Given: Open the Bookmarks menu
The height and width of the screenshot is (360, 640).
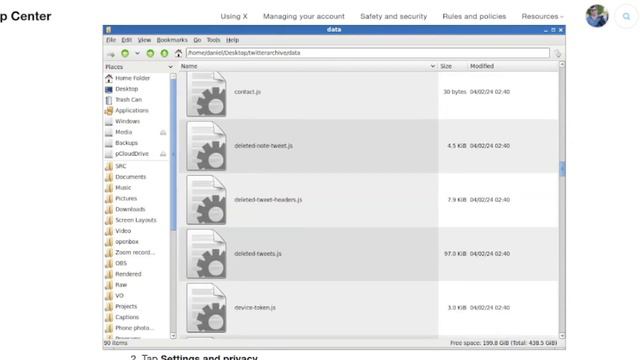Looking at the screenshot, I should pyautogui.click(x=172, y=40).
